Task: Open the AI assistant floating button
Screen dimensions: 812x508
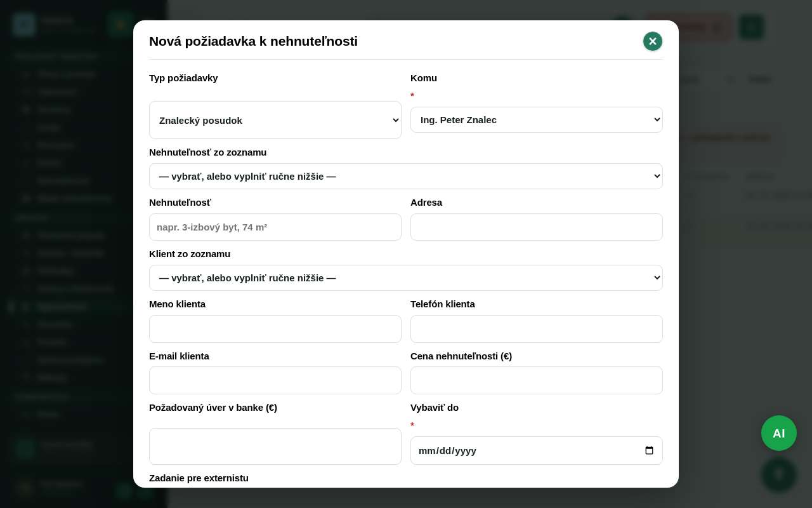Action: [x=779, y=433]
